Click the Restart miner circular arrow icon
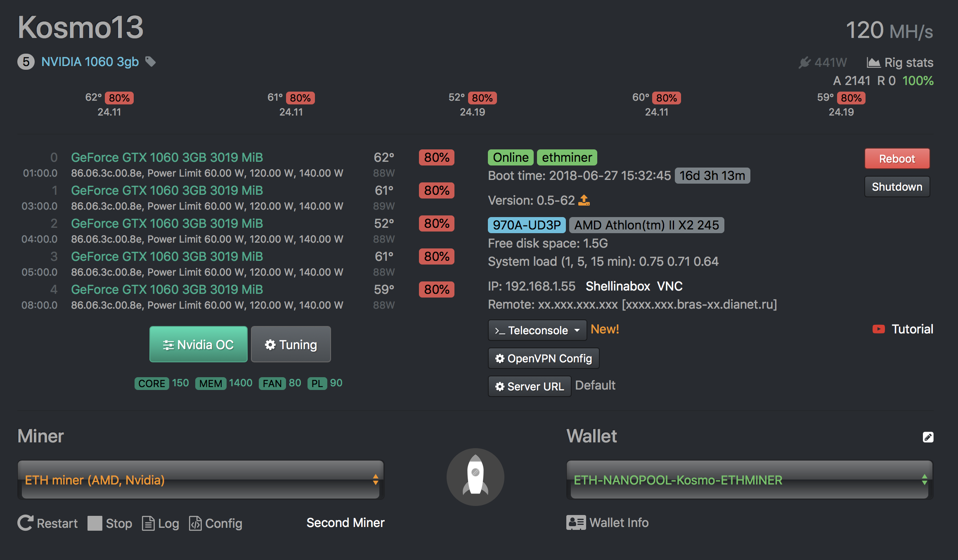The height and width of the screenshot is (560, 958). point(25,523)
